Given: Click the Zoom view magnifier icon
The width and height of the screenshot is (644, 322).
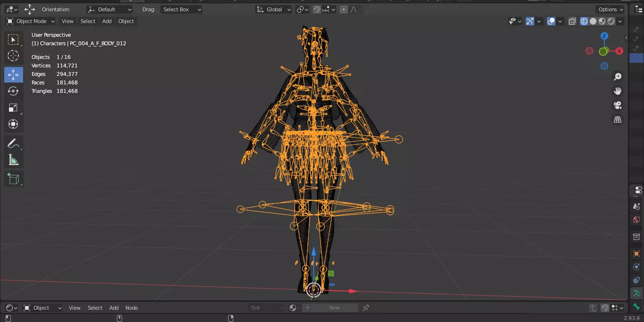Looking at the screenshot, I should [x=618, y=77].
